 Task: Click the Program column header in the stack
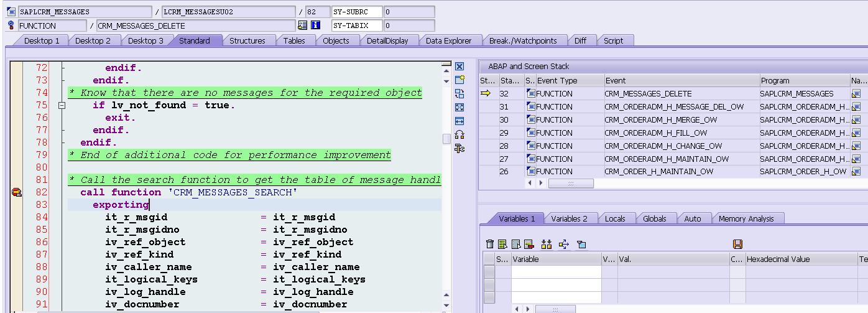coord(804,80)
